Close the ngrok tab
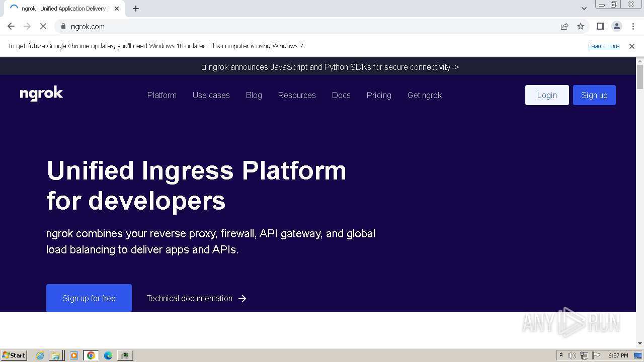The image size is (644, 362). pyautogui.click(x=117, y=9)
